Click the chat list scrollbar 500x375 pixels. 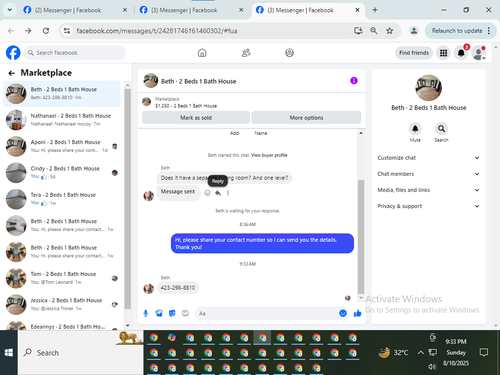(x=127, y=200)
